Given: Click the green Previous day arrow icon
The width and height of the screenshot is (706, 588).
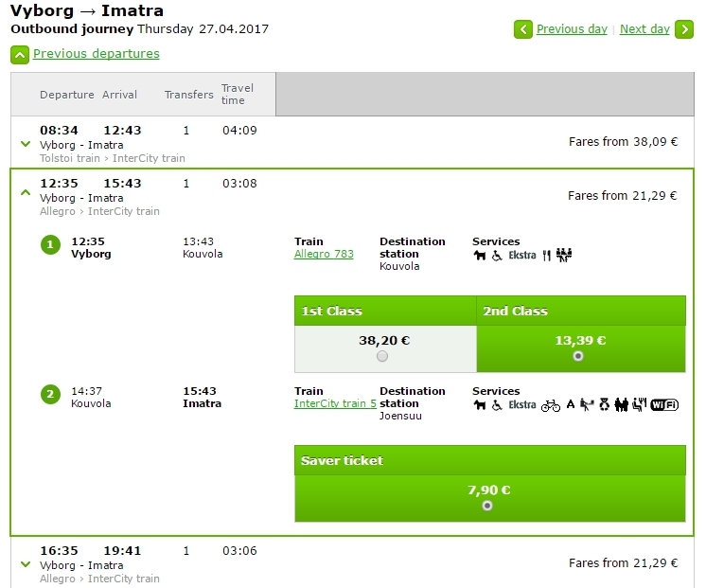Looking at the screenshot, I should point(523,29).
